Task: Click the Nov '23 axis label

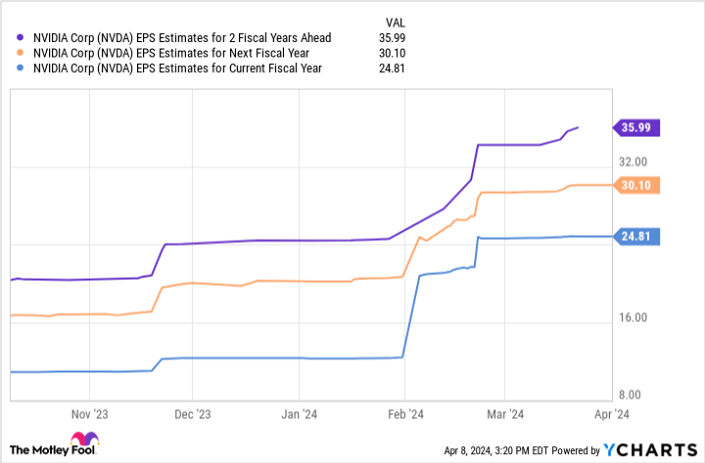Action: click(90, 412)
